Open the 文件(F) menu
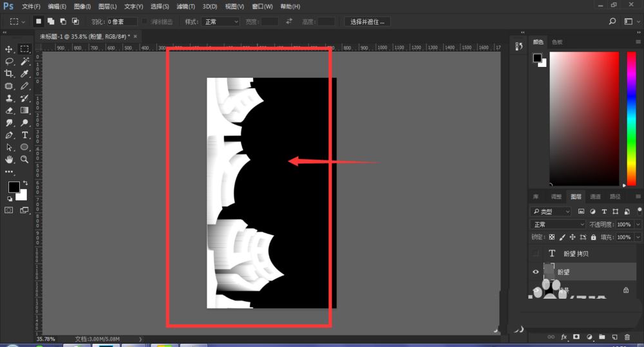The height and width of the screenshot is (347, 644). click(x=31, y=6)
